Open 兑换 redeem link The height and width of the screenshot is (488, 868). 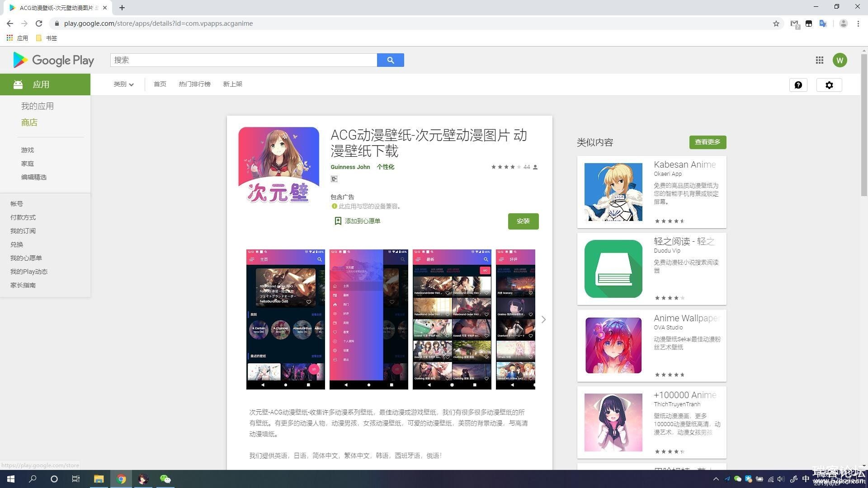pyautogui.click(x=17, y=244)
